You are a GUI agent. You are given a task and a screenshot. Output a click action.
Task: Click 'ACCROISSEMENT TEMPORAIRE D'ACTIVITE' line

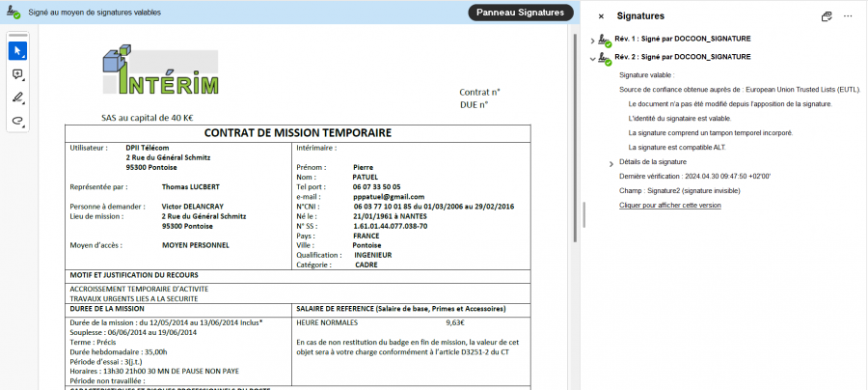[139, 290]
